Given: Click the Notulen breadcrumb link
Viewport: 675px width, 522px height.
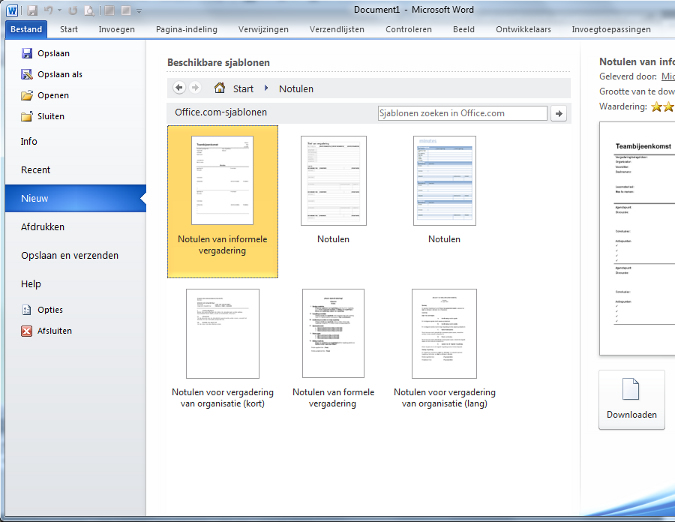Looking at the screenshot, I should (x=296, y=89).
